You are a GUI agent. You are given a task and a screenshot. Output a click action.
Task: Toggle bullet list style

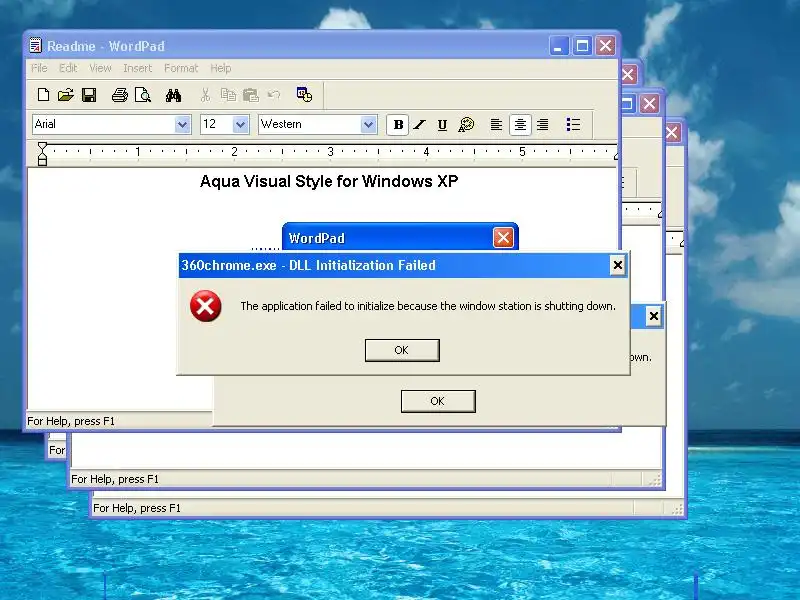coord(573,124)
